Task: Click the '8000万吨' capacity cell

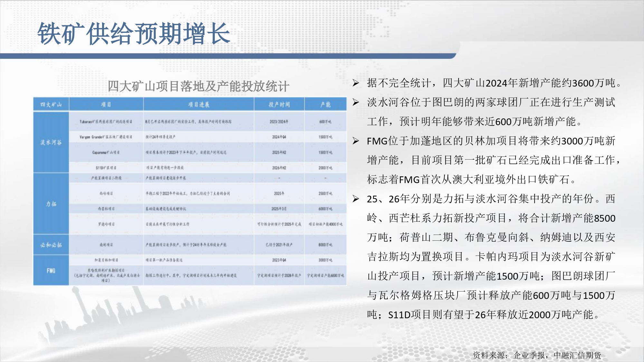Action: tap(326, 245)
